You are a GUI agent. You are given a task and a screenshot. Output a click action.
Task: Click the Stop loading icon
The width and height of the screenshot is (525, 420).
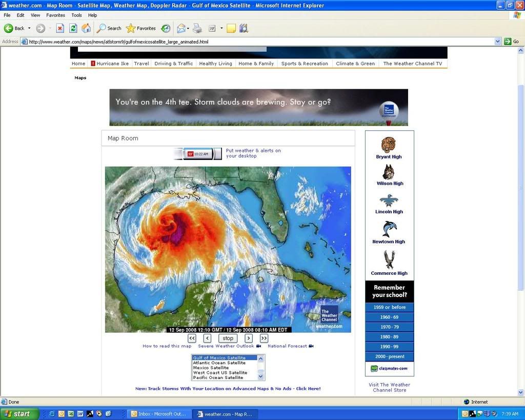click(x=60, y=28)
